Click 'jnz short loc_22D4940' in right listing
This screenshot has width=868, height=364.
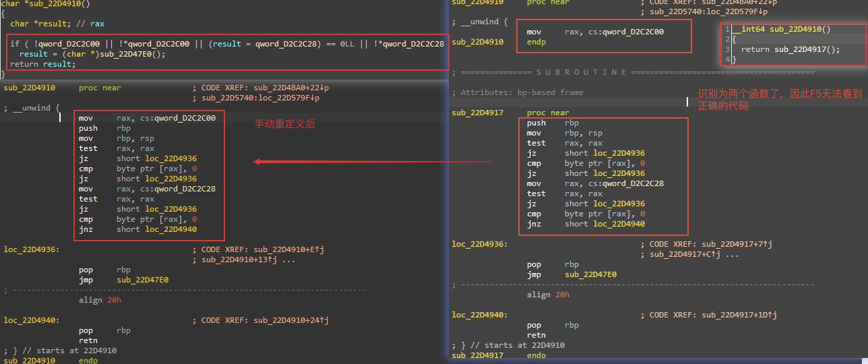(x=586, y=224)
